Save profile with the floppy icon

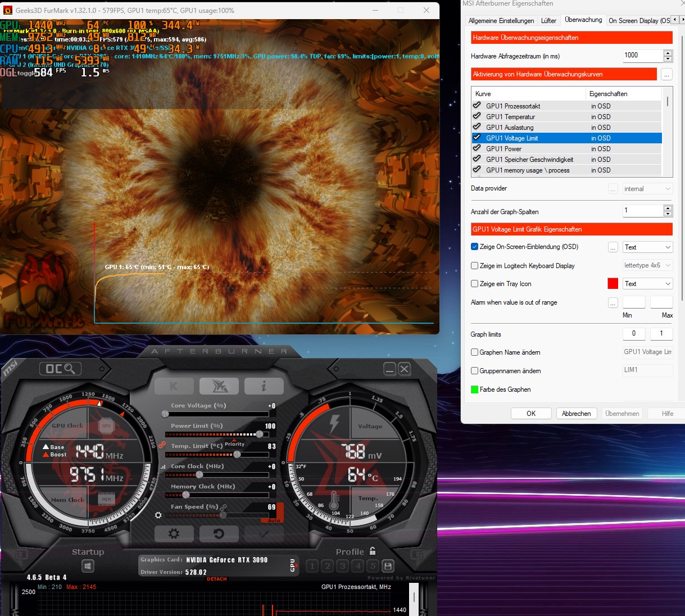pos(388,566)
